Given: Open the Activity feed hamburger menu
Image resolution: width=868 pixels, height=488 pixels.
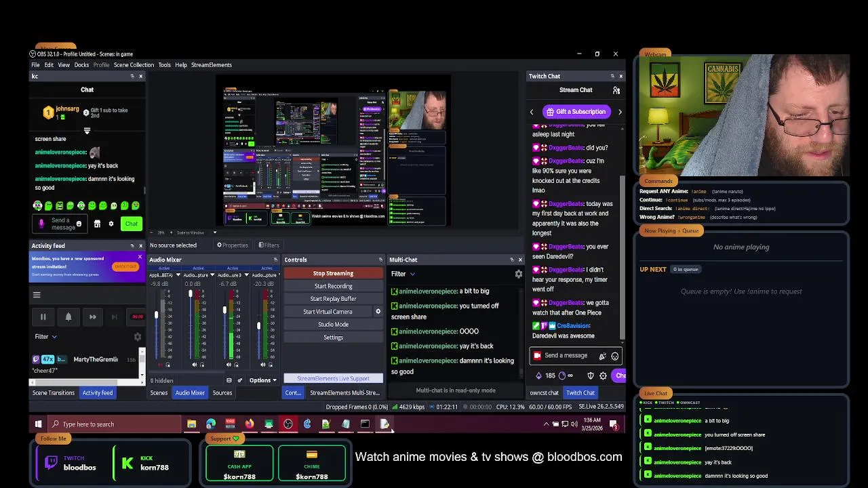Looking at the screenshot, I should [37, 295].
